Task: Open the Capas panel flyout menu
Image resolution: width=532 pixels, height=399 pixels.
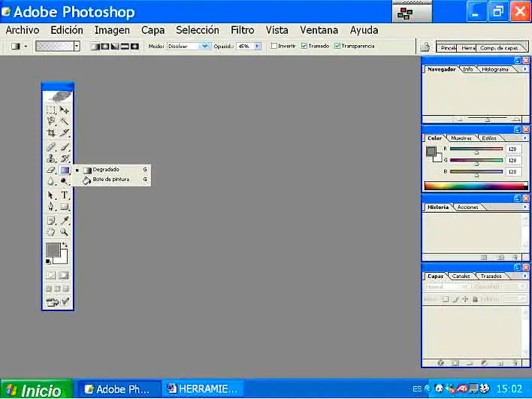Action: (x=525, y=277)
